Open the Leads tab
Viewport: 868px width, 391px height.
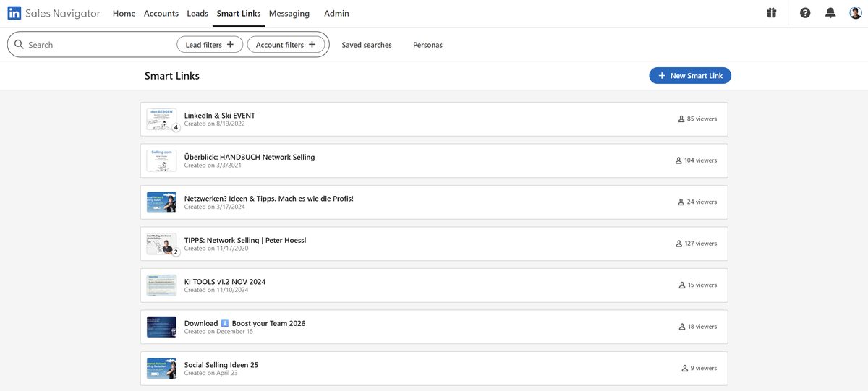click(197, 13)
